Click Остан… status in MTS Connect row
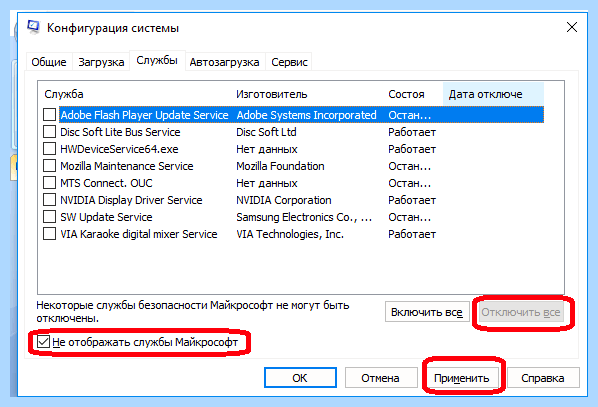 [x=410, y=183]
